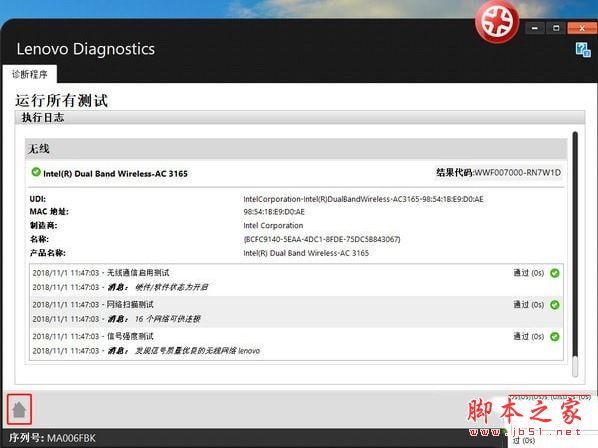Click log row 无线通信启用测试
Screen dimensions: 598x448
point(296,273)
